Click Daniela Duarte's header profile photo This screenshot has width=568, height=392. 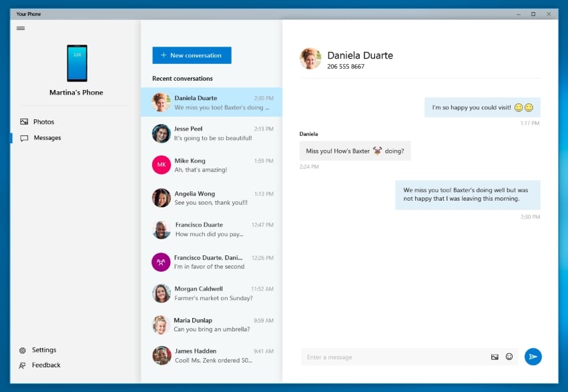click(x=310, y=59)
